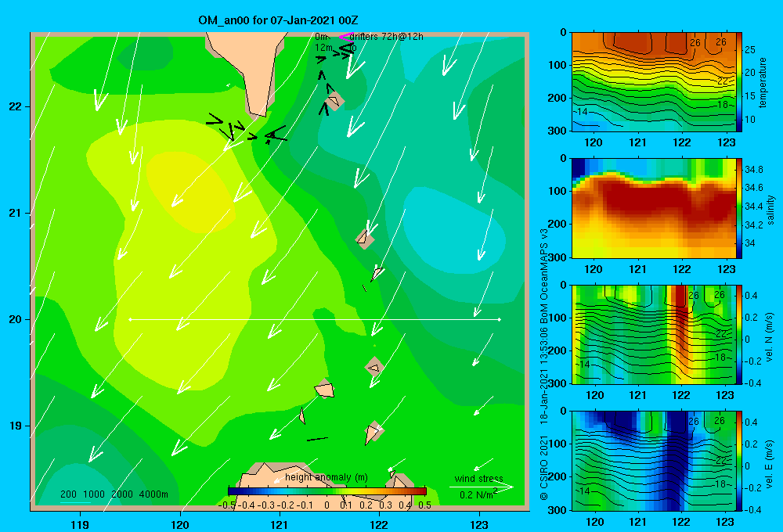
Task: Click latitude label 22 on main map axis
Action: click(x=15, y=106)
